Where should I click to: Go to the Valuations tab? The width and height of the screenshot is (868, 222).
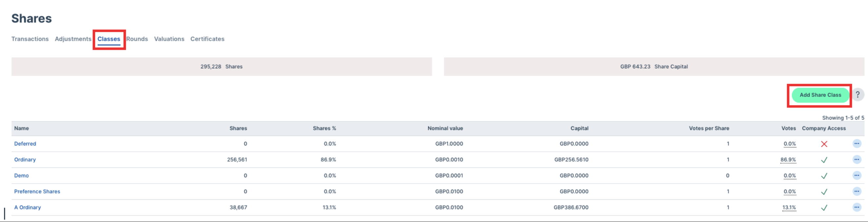pyautogui.click(x=169, y=39)
